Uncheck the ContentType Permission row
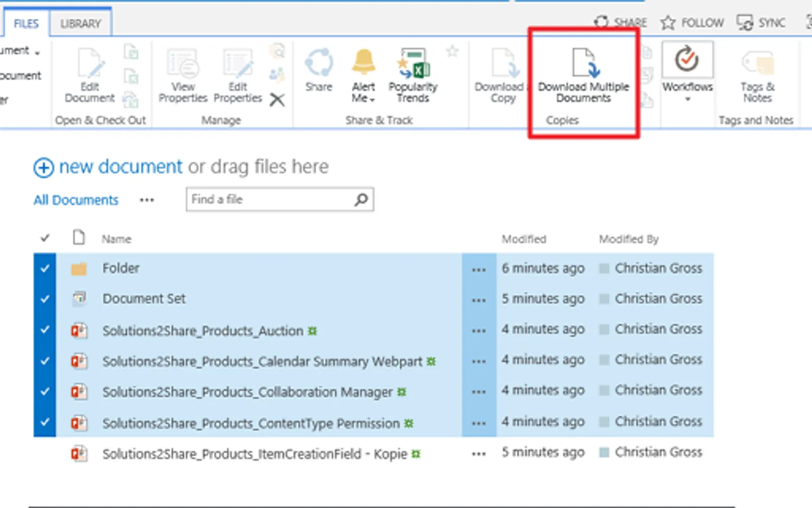 pyautogui.click(x=45, y=422)
